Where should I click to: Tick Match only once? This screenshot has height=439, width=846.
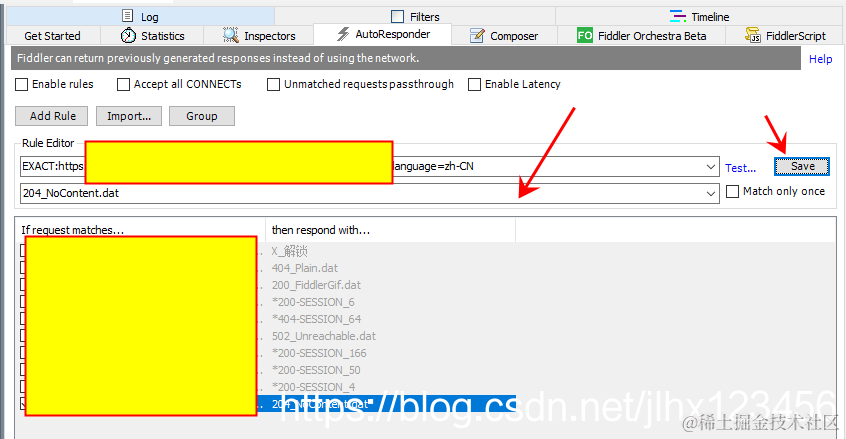pyautogui.click(x=732, y=191)
